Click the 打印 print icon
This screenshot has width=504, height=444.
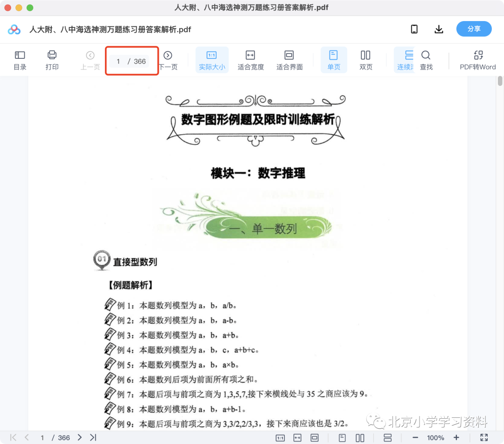coord(52,60)
